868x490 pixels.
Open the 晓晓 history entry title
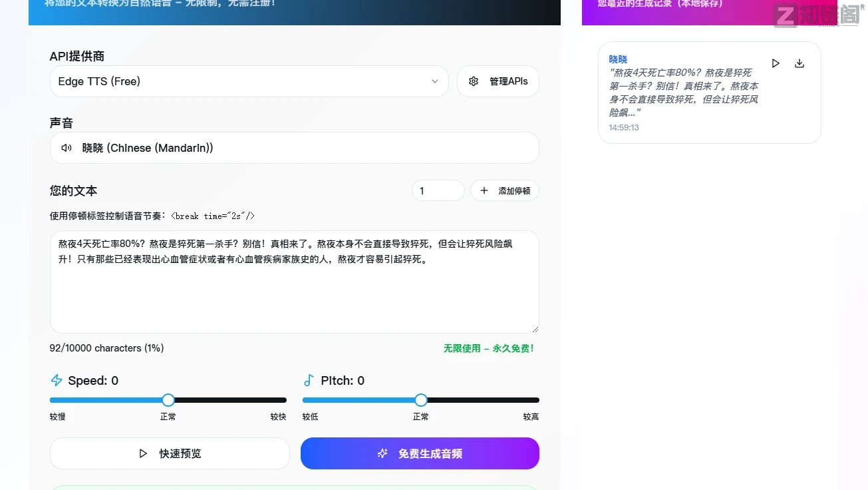617,59
